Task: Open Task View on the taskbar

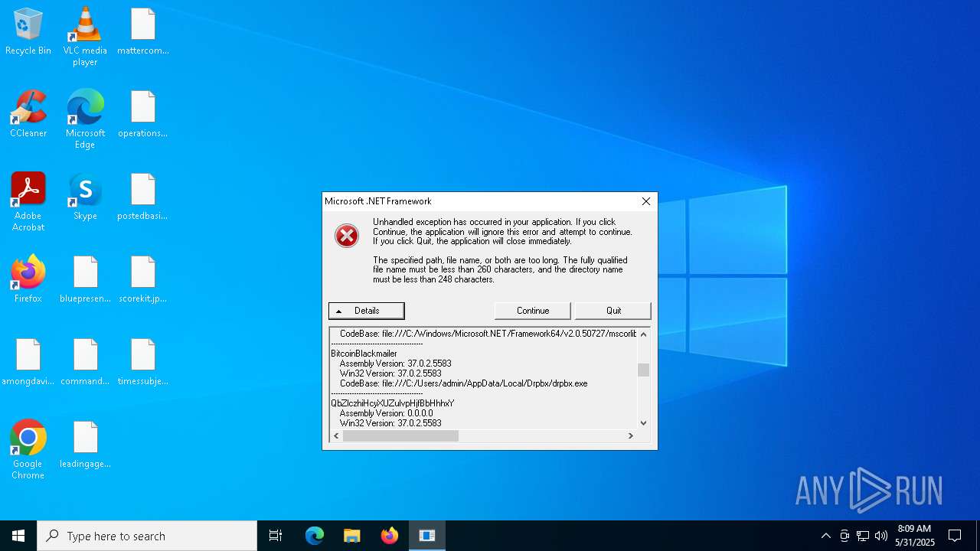Action: pyautogui.click(x=276, y=536)
